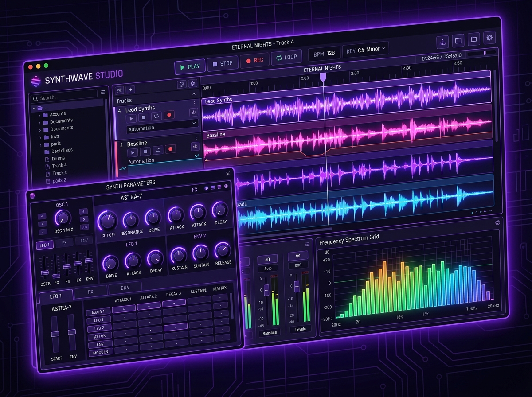The height and width of the screenshot is (397, 532).
Task: Open the window layout icon in top toolbar
Action: coord(458,40)
